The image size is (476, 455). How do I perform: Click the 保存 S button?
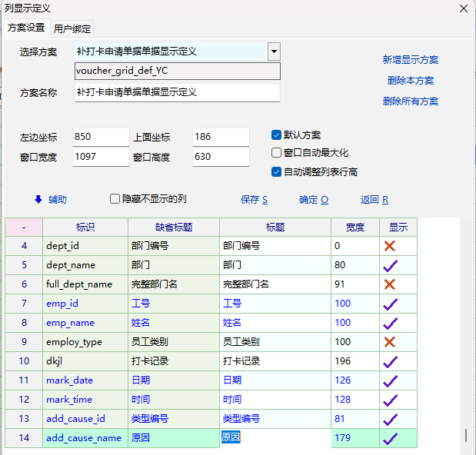pyautogui.click(x=254, y=199)
